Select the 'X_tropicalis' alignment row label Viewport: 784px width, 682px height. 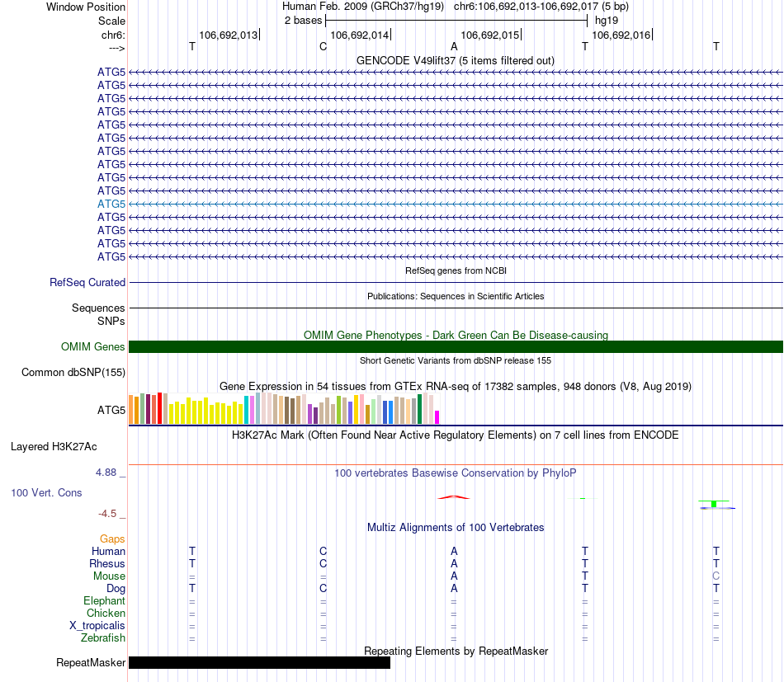tap(97, 626)
